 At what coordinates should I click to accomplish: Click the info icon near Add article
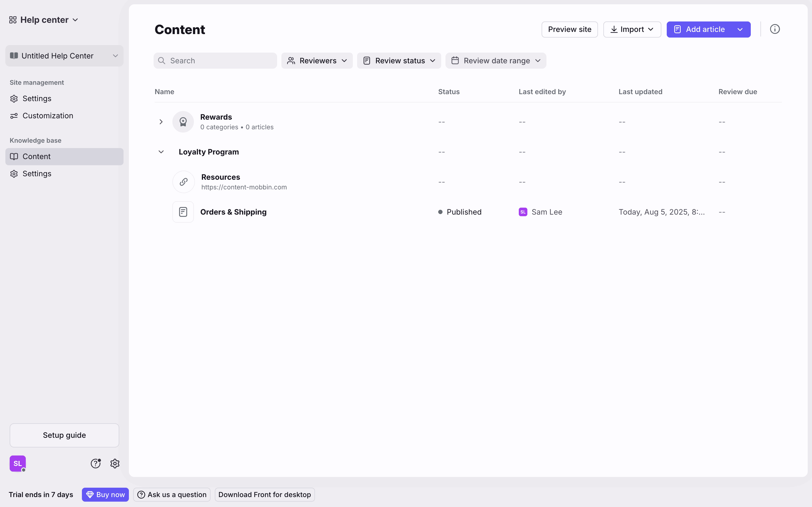774,29
